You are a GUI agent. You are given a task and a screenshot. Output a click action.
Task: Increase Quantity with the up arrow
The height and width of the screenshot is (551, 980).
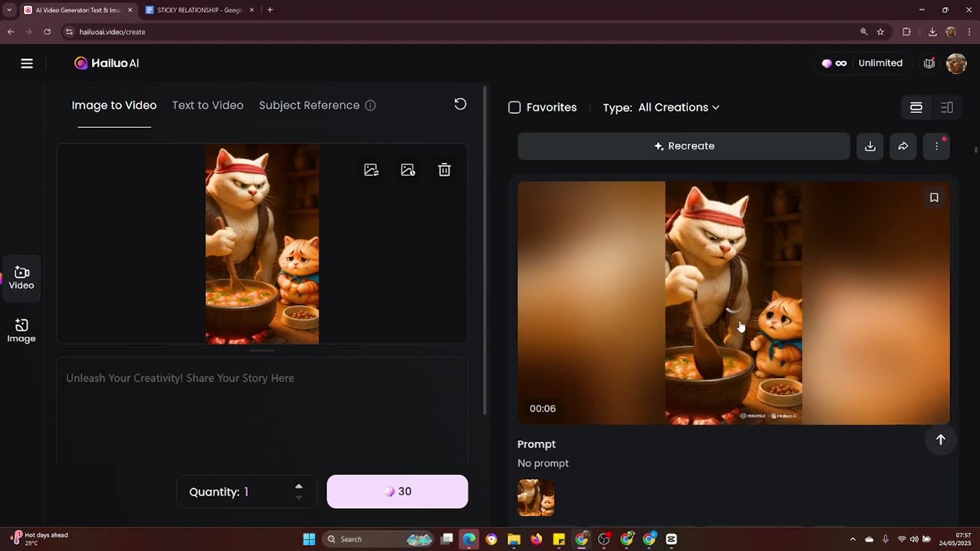coord(299,486)
